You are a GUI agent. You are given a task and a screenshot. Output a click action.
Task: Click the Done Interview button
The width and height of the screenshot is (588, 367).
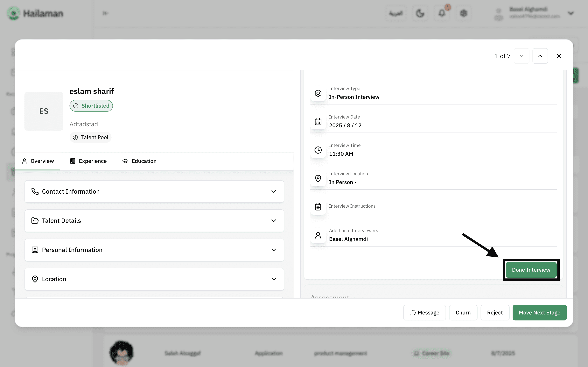coord(531,270)
